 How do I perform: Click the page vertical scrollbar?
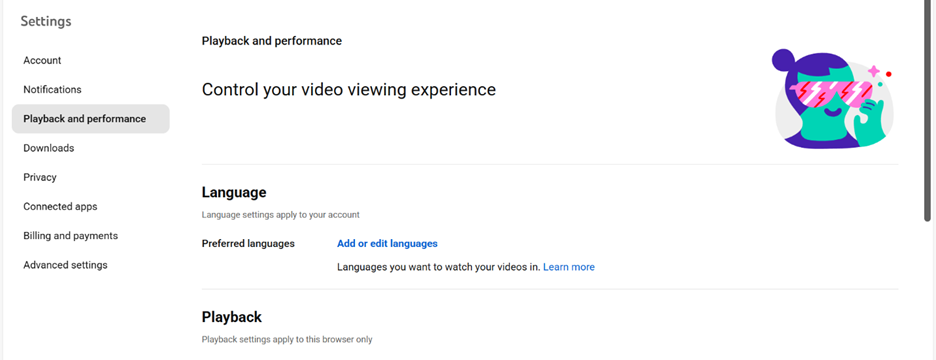tap(927, 111)
